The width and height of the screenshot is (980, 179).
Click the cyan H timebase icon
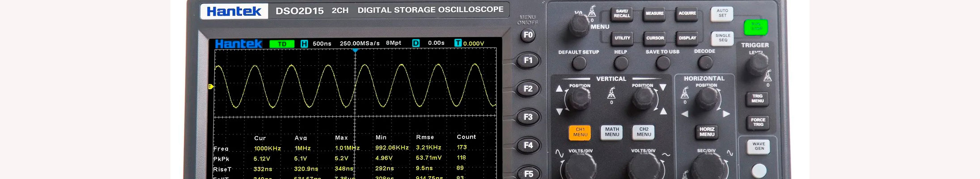tap(304, 43)
